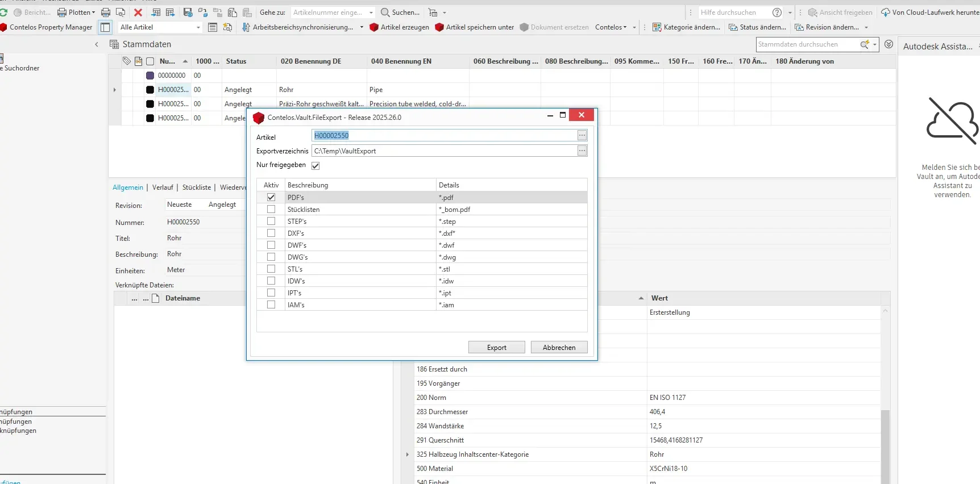980x484 pixels.
Task: Open the print preview icon
Action: point(121,12)
